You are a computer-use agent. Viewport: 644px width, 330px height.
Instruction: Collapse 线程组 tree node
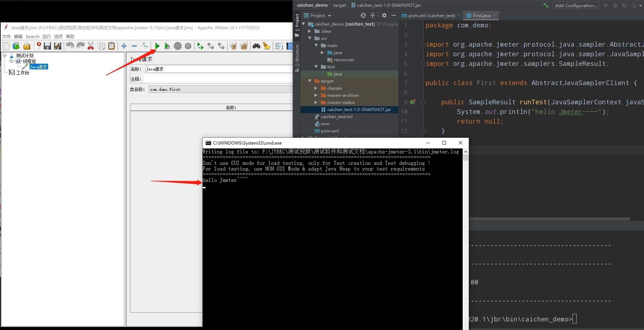pyautogui.click(x=11, y=61)
